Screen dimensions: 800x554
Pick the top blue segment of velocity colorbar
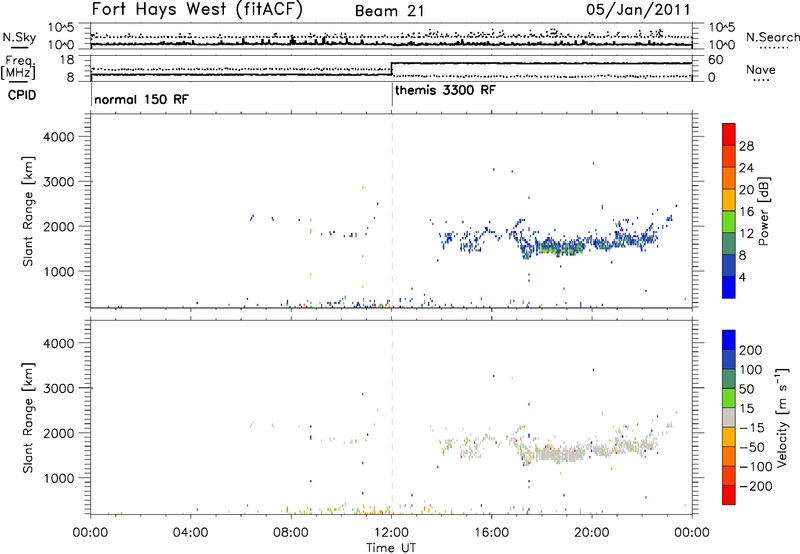click(729, 340)
